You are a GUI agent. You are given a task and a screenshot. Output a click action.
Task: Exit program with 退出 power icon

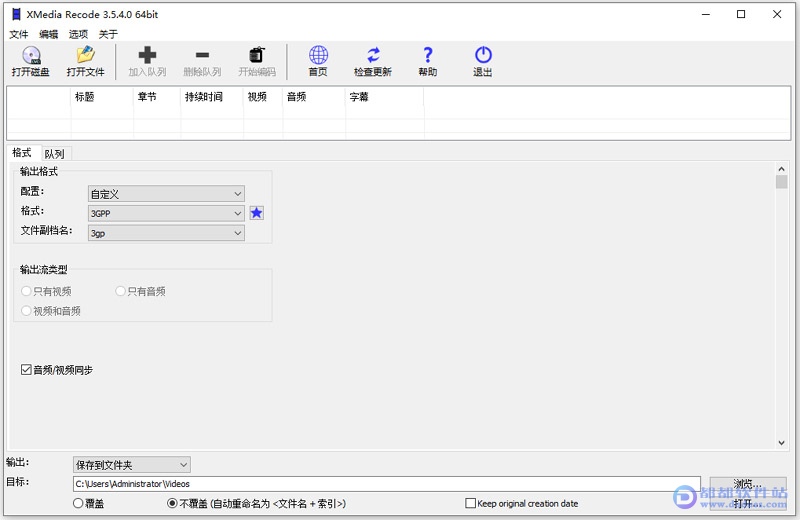pos(483,61)
